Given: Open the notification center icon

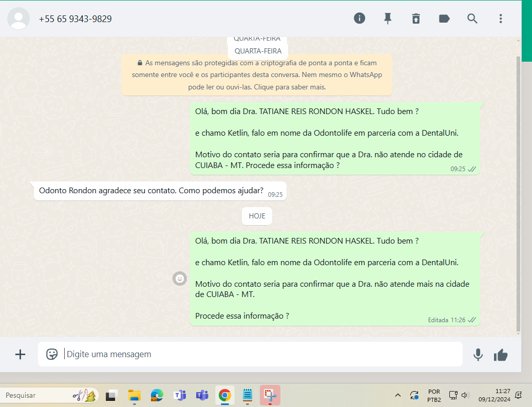Looking at the screenshot, I should coord(519,395).
